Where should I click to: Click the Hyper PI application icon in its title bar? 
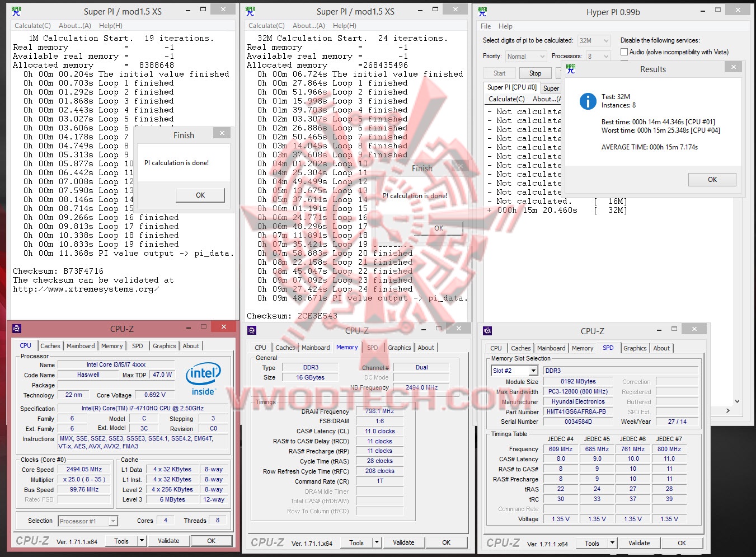click(482, 12)
